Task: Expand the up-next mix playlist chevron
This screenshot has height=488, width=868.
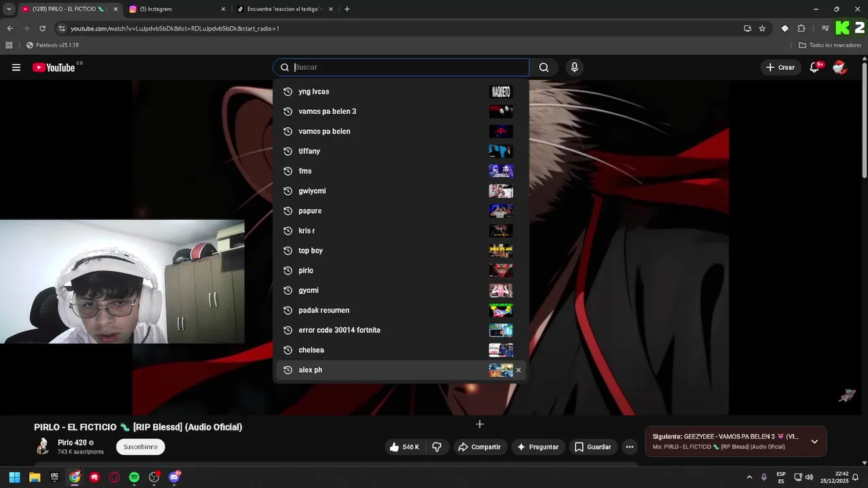Action: [x=814, y=441]
